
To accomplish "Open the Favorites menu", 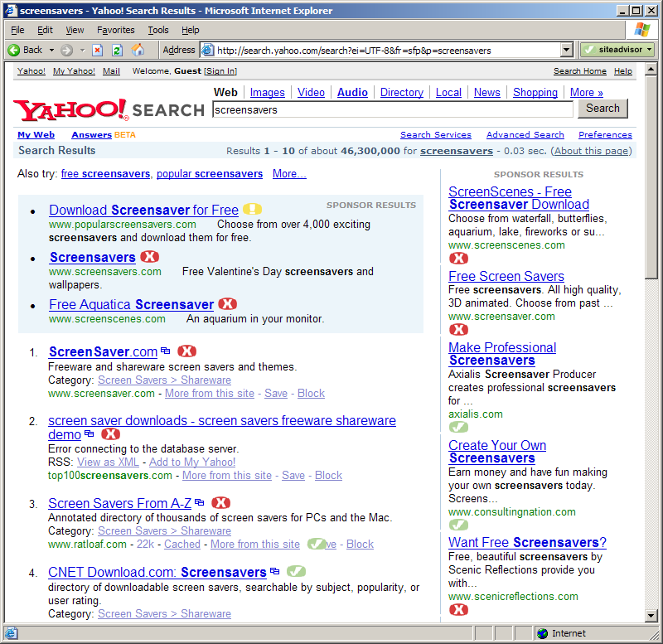I will point(115,30).
